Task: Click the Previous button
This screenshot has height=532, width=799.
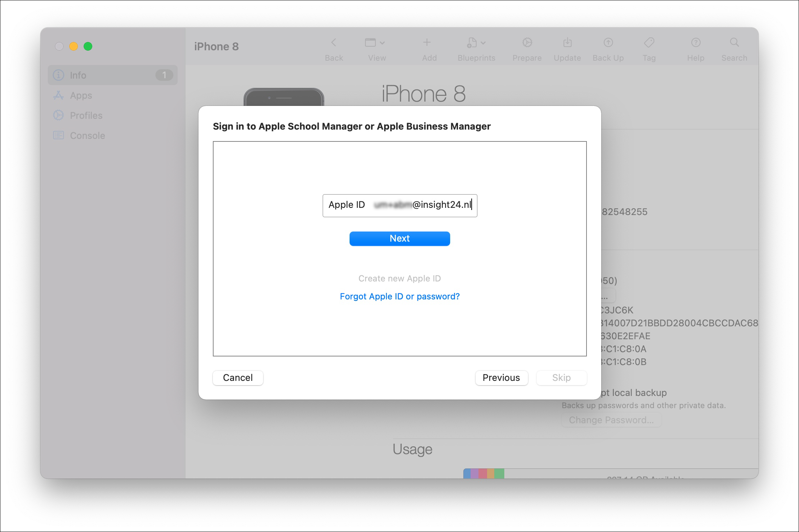Action: pos(501,378)
